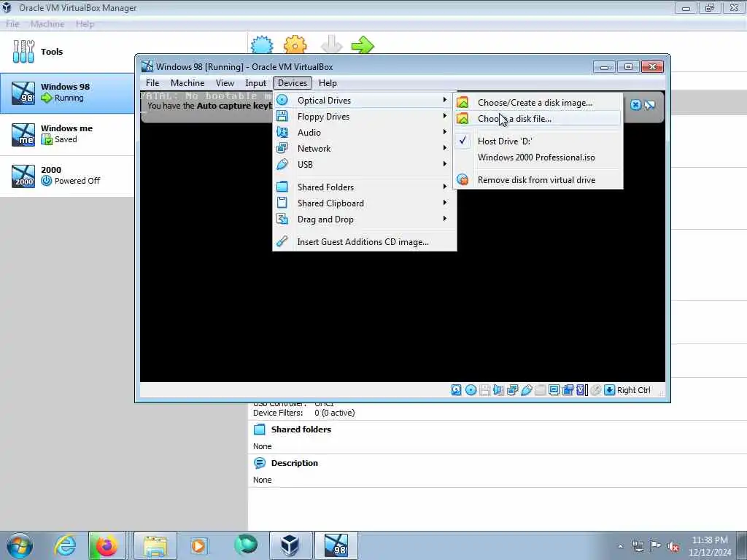Click the taskbar clock showing 11:38 PM
Screen dimensions: 747x560
710,546
